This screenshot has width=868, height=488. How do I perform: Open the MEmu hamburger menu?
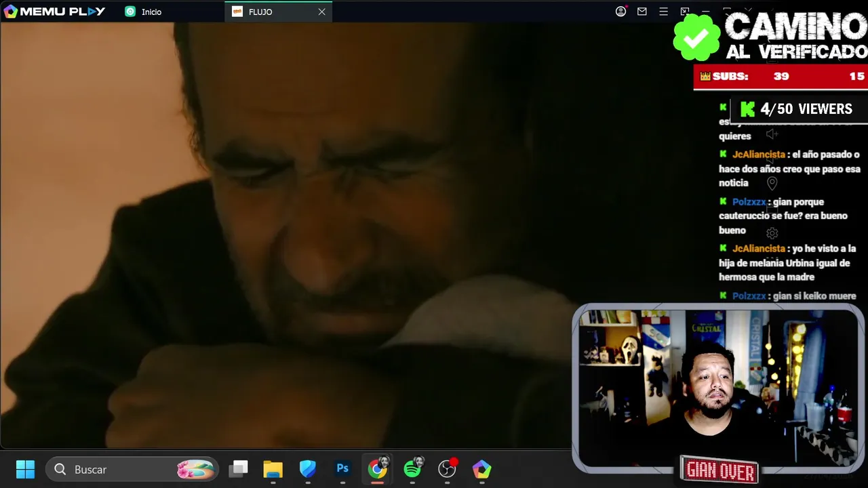click(x=664, y=12)
